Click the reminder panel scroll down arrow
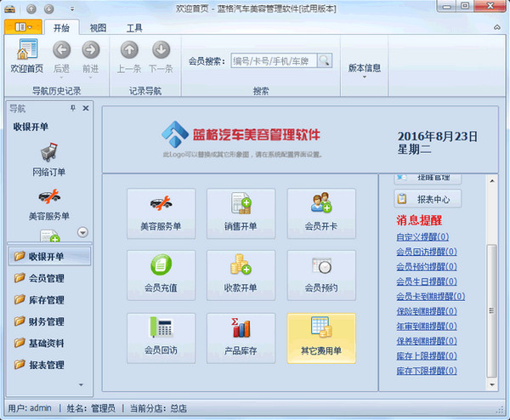The width and height of the screenshot is (510, 420). (x=492, y=385)
